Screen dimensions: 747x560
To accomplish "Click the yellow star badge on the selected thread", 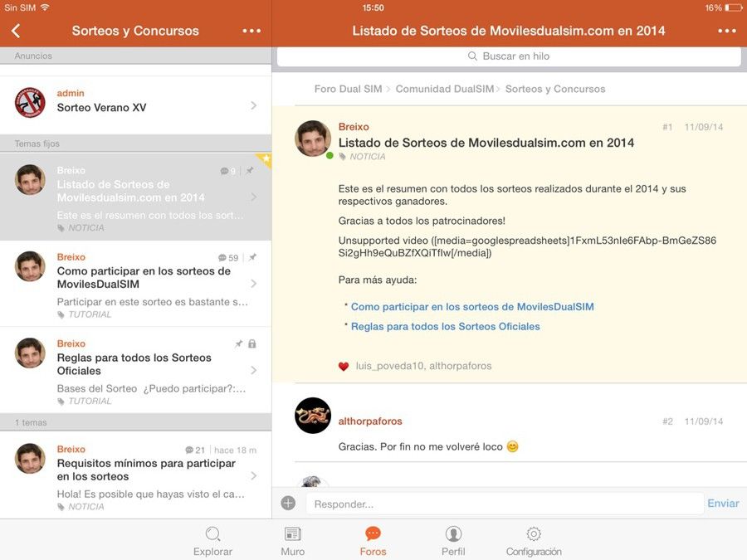I will (x=265, y=159).
